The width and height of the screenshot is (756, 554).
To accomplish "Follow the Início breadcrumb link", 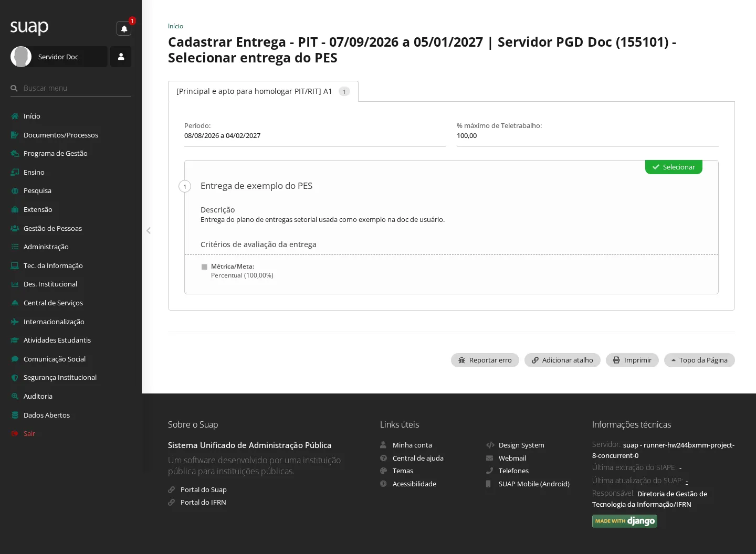I will [x=175, y=26].
